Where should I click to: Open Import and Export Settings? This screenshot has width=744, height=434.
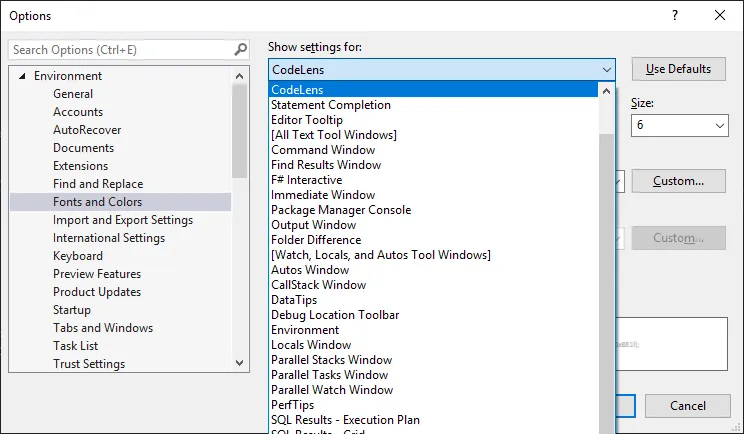tap(123, 220)
